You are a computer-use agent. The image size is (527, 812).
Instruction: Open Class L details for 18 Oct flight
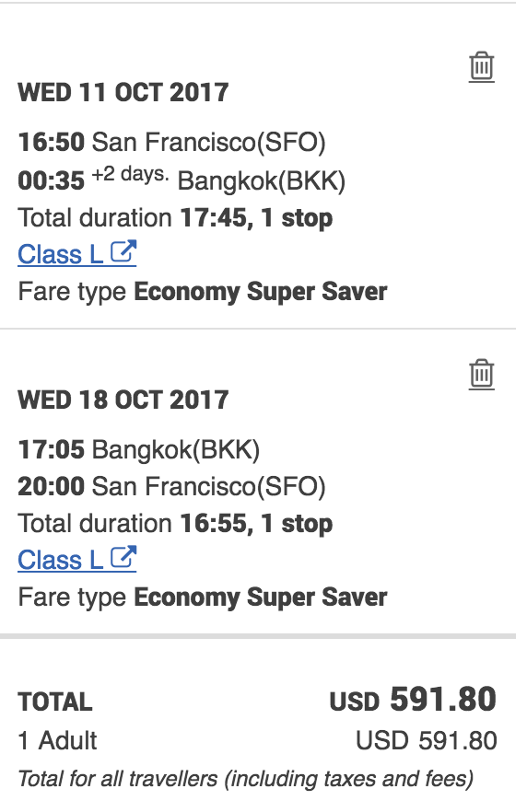[76, 560]
